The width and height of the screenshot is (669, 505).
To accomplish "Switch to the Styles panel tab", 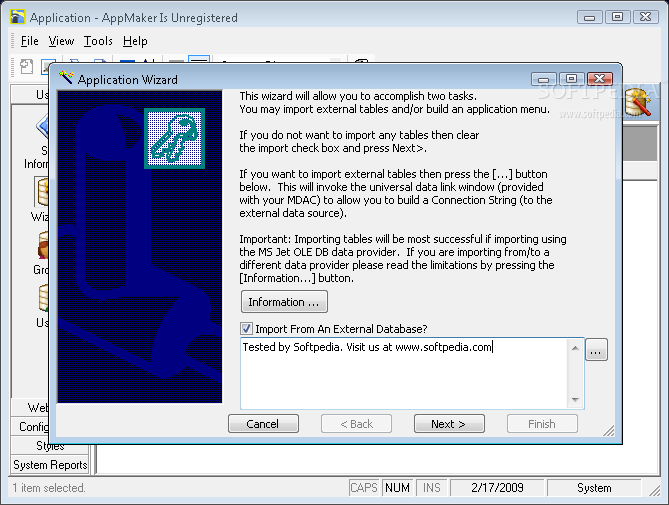I will (x=50, y=446).
